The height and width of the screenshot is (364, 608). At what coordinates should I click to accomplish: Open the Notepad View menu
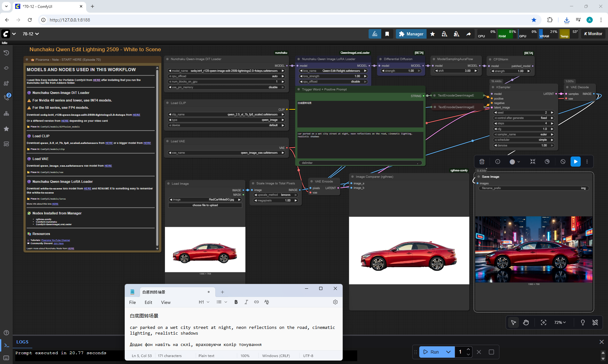coord(166,302)
